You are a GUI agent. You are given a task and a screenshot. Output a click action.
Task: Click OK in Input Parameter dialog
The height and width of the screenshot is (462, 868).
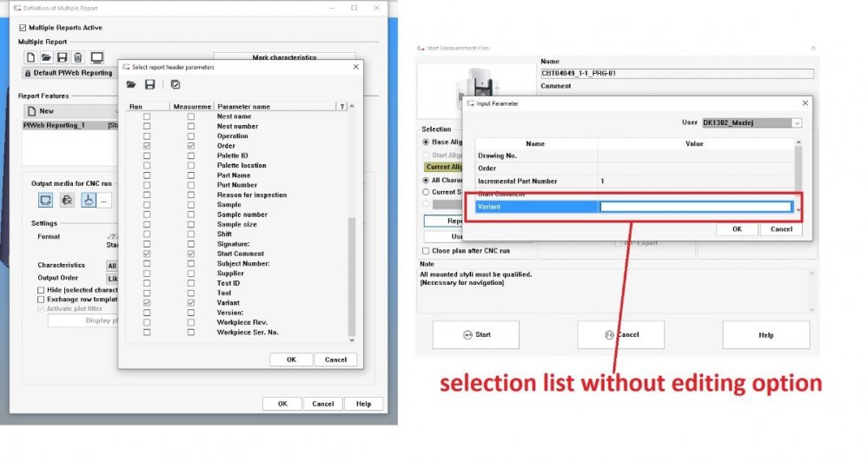pos(737,229)
